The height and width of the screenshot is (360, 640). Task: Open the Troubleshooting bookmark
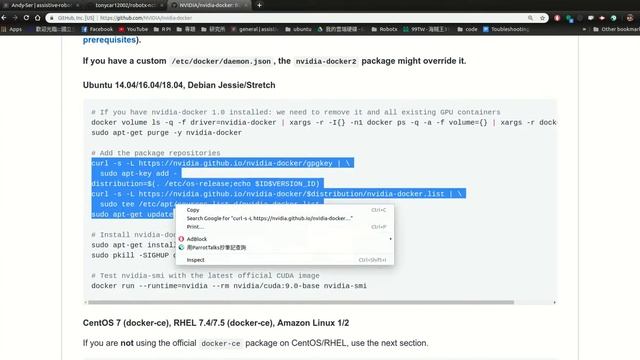[506, 29]
